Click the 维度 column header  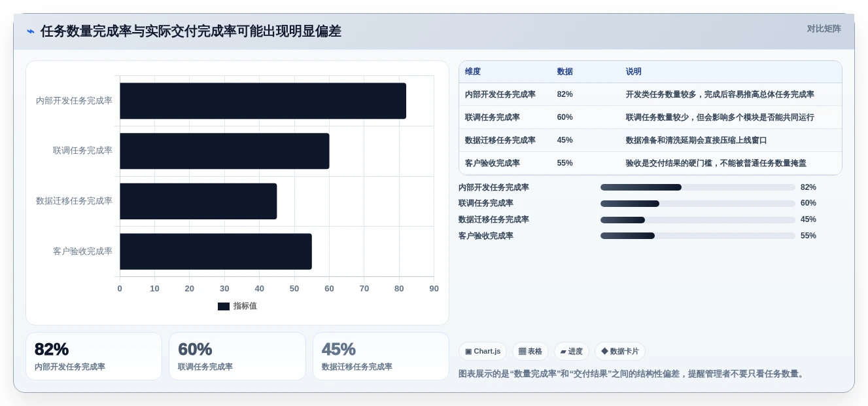tap(473, 71)
